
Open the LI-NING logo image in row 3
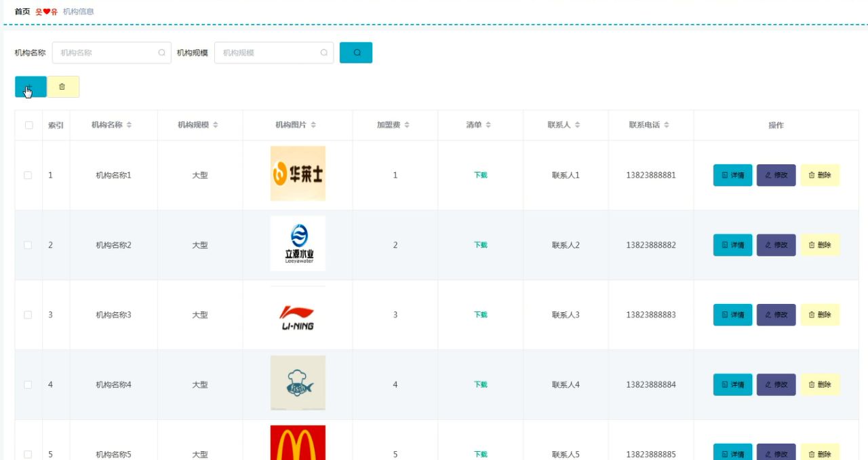pyautogui.click(x=298, y=313)
